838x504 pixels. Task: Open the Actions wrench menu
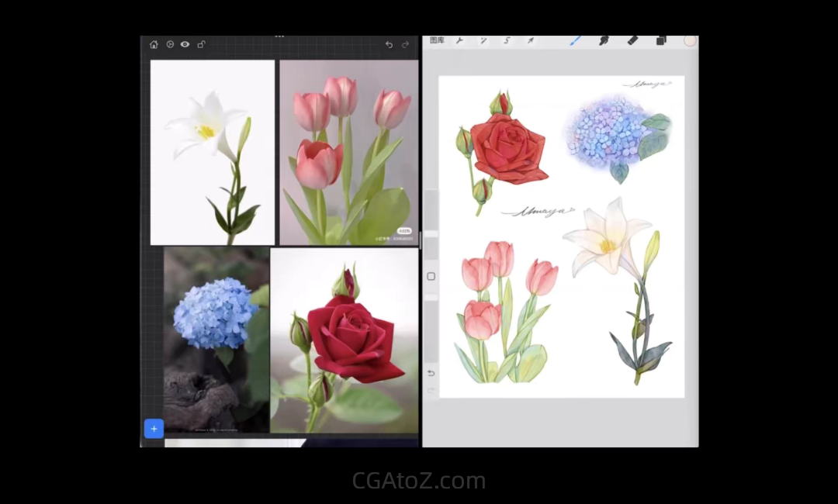click(x=459, y=40)
